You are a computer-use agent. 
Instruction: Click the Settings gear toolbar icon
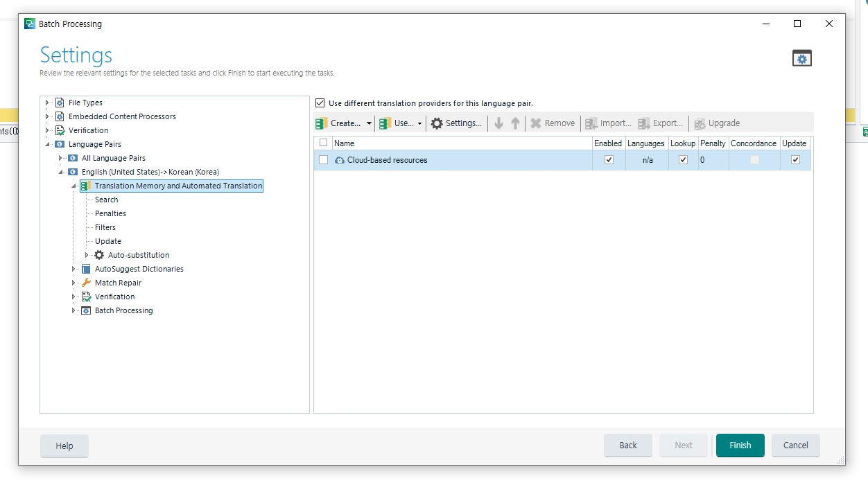[437, 123]
